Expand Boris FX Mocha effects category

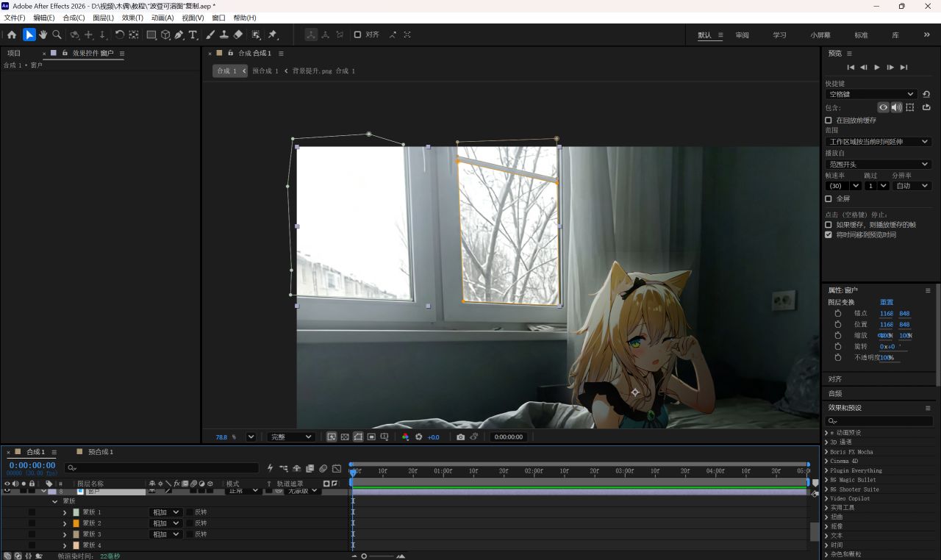click(826, 452)
